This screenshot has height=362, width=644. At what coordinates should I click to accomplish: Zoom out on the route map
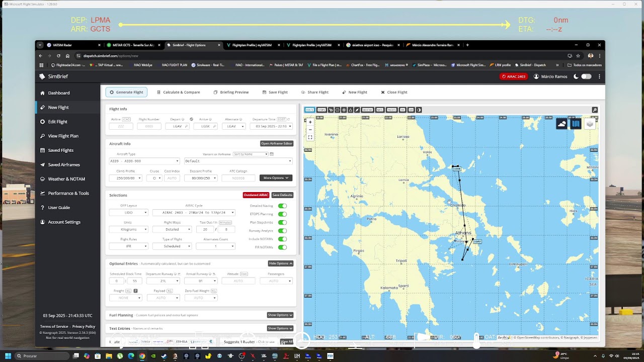[x=310, y=129]
